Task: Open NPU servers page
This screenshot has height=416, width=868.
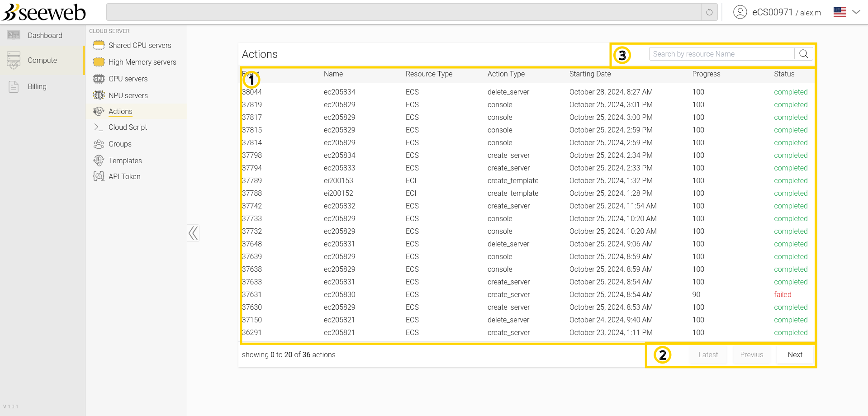Action: pyautogui.click(x=128, y=95)
